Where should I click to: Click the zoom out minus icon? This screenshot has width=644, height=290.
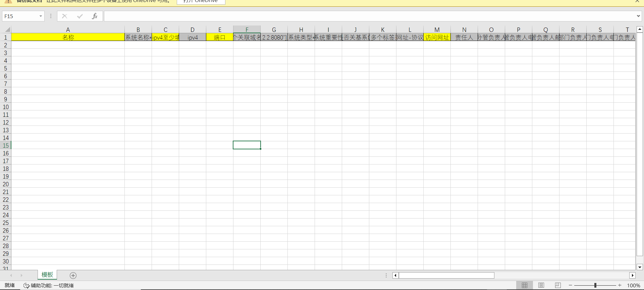[570, 285]
